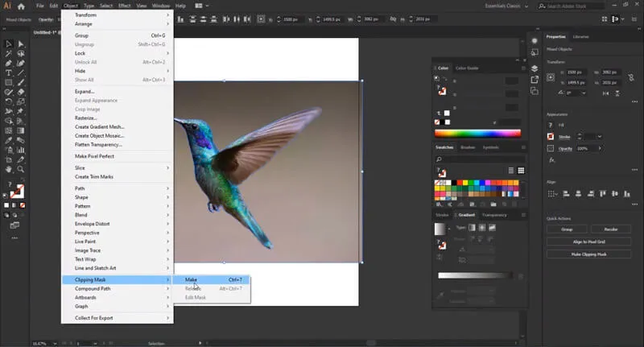644x347 pixels.
Task: Click the Make Clipping Mask button
Action: click(588, 254)
